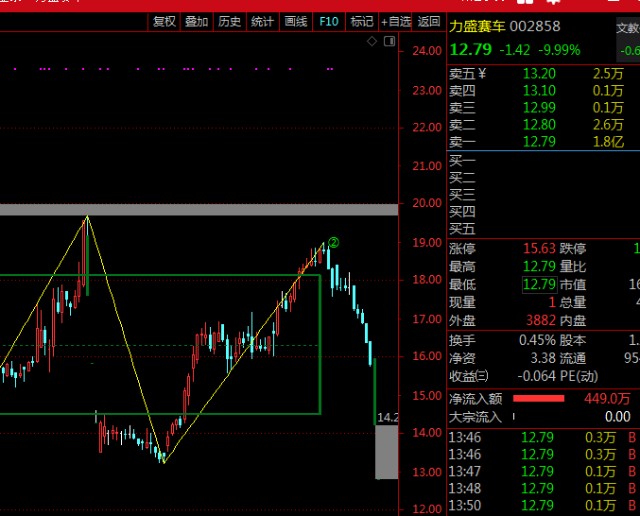
Task: Open the 复权 adjustment option
Action: 164,22
